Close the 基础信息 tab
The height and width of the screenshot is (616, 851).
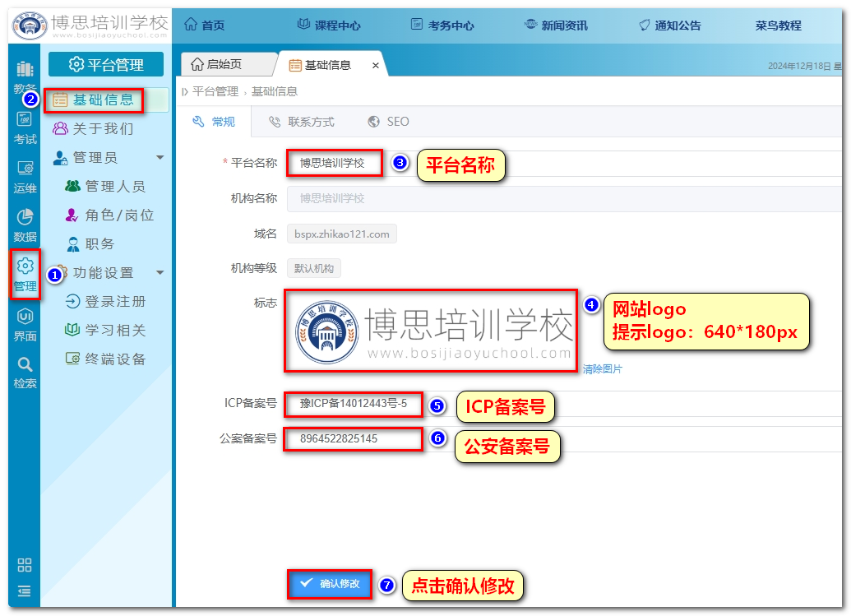[x=375, y=65]
